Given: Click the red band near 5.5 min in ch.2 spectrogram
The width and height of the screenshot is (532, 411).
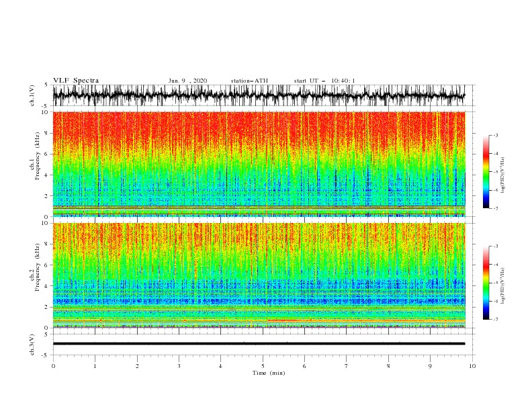Looking at the screenshot, I should pos(282,320).
